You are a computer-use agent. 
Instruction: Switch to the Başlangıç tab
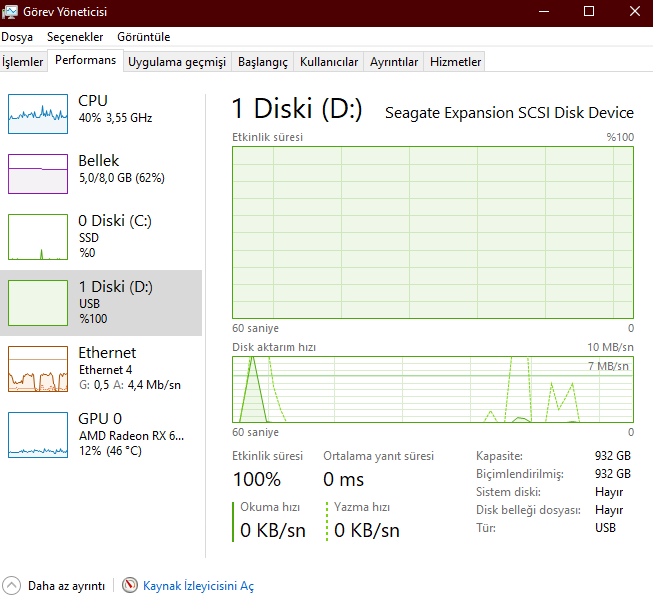click(262, 62)
